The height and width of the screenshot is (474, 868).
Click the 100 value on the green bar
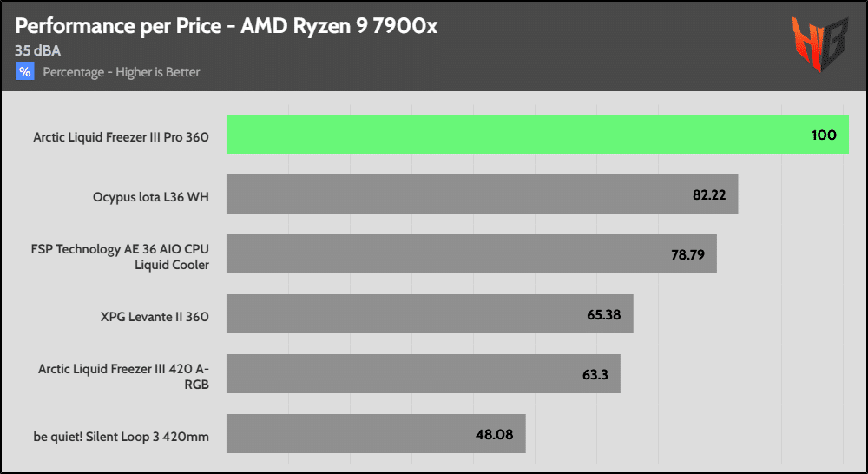coord(824,135)
